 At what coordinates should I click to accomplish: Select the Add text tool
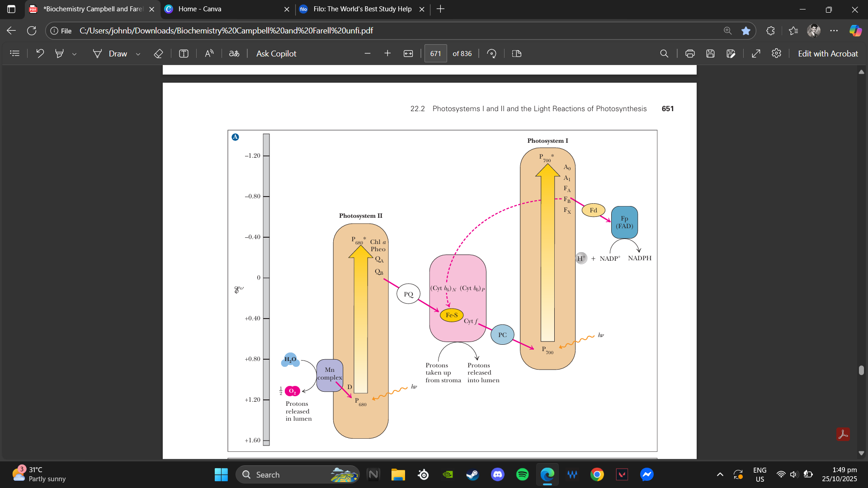coord(184,53)
